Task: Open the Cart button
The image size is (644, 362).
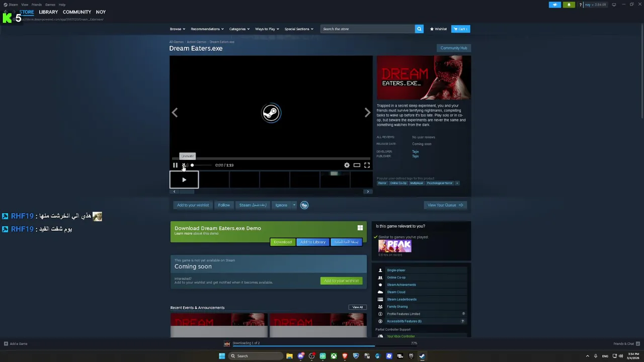Action: click(x=460, y=29)
